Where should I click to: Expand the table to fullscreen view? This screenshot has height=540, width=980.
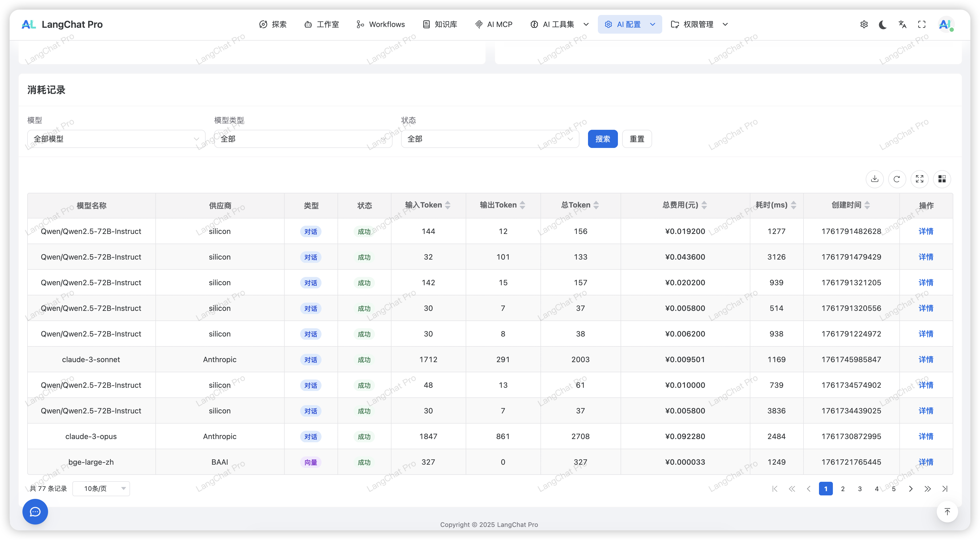pyautogui.click(x=920, y=179)
